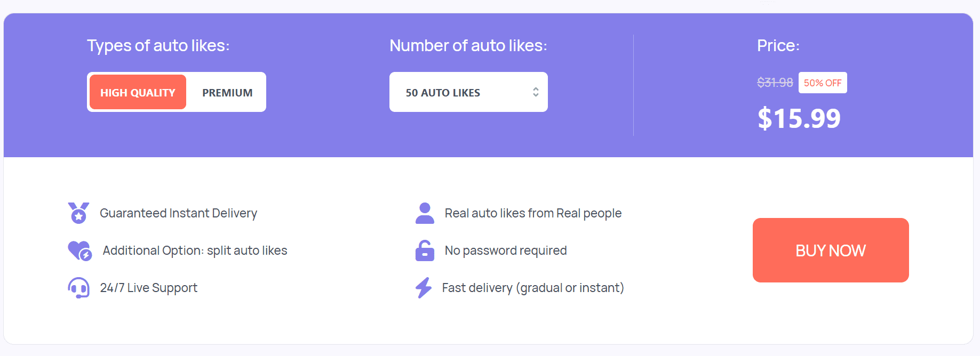Click the 50% OFF discount badge

coord(822,83)
